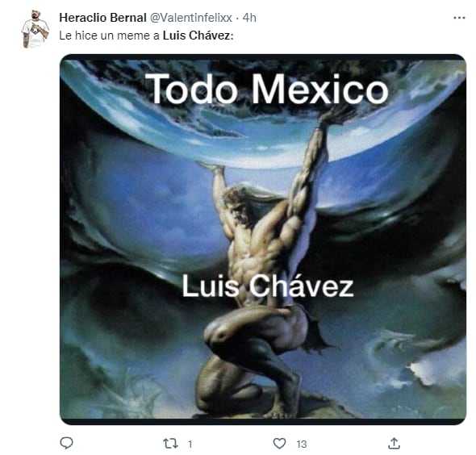476x455 pixels.
Task: Open the @Valentinfelixx handle link
Action: coord(191,18)
